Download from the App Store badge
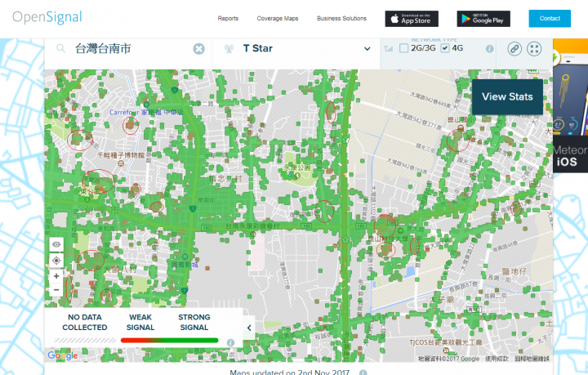588x375 pixels. (x=412, y=19)
